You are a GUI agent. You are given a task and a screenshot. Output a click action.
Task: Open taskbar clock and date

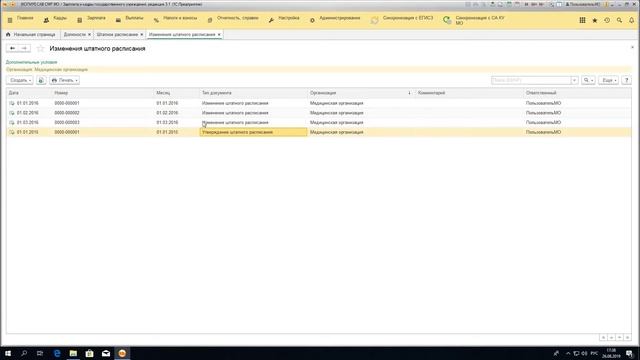[x=611, y=353]
